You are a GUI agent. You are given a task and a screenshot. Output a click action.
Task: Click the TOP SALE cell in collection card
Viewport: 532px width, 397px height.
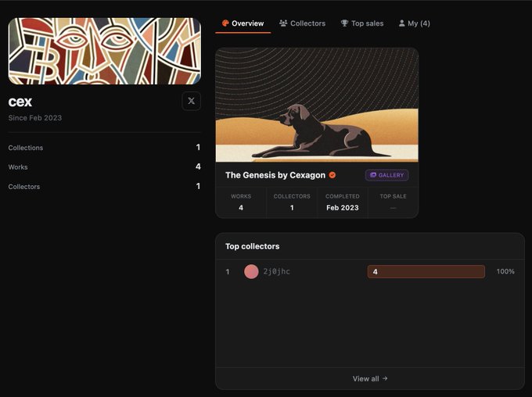click(x=393, y=202)
